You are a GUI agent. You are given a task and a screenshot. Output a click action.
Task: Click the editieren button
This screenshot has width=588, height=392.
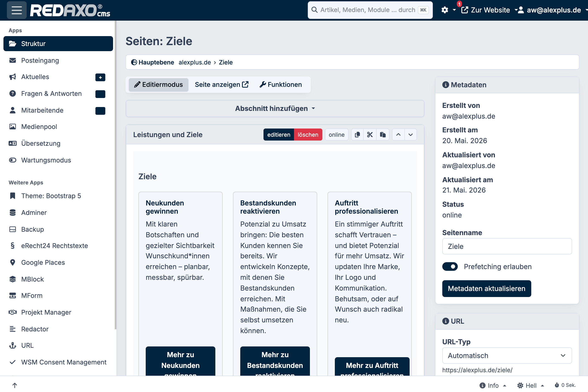pos(279,135)
